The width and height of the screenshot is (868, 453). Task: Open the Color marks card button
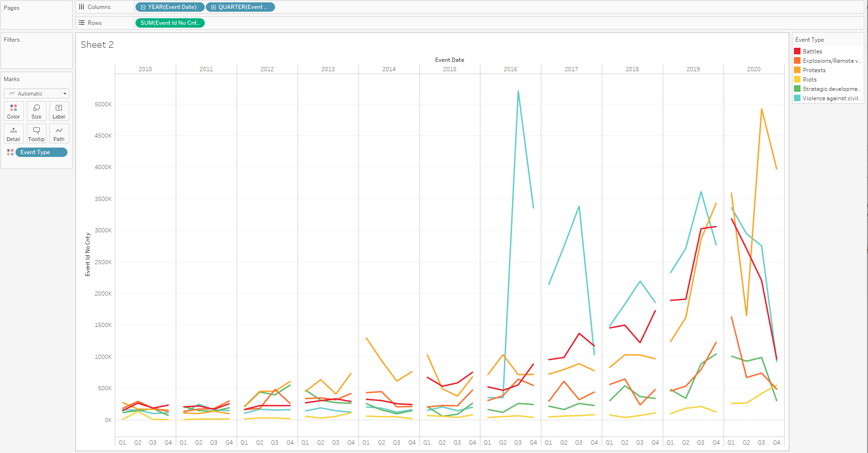pos(14,111)
